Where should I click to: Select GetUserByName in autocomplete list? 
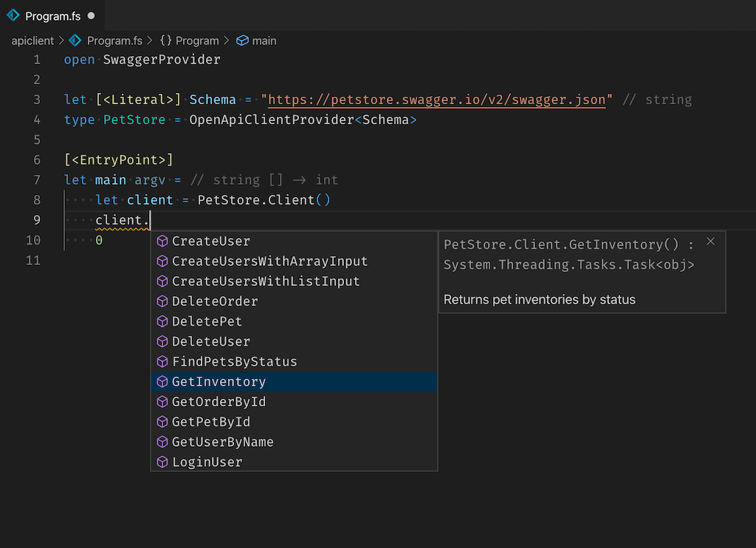[x=222, y=442]
